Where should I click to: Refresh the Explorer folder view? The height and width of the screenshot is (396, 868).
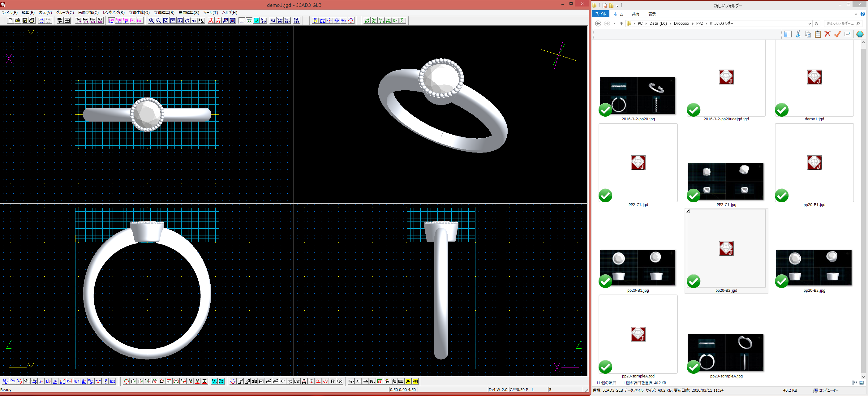(816, 24)
